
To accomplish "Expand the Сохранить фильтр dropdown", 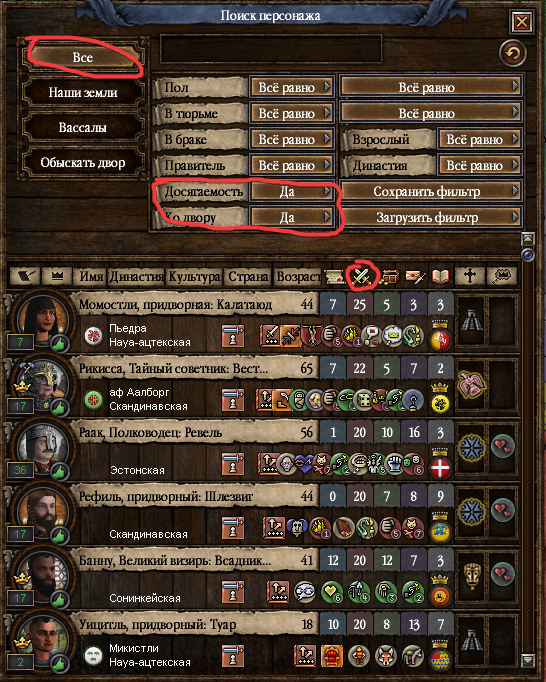I will pyautogui.click(x=431, y=191).
